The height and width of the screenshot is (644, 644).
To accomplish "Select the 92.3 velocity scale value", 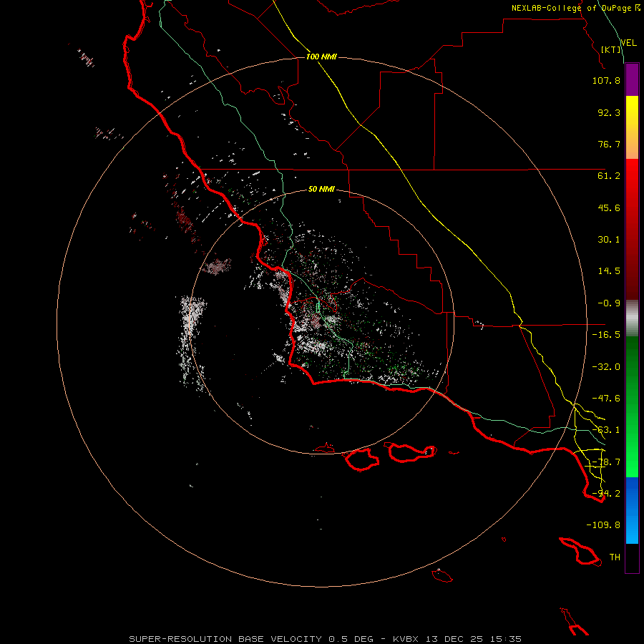I will (x=609, y=112).
